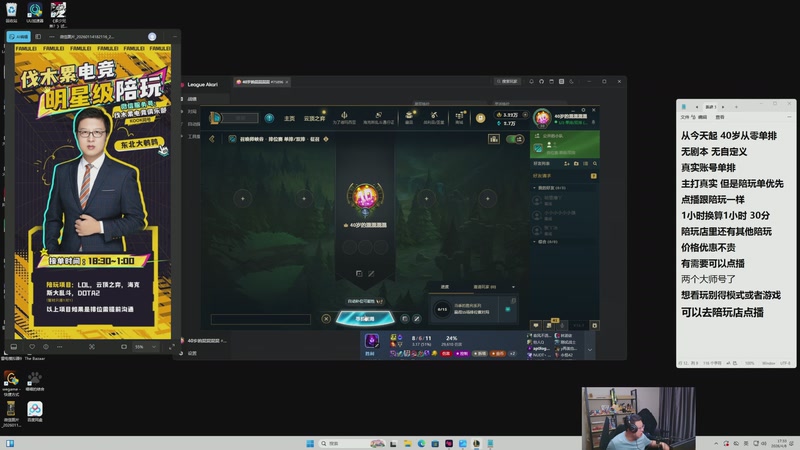Click the lobby chat input field

261,319
